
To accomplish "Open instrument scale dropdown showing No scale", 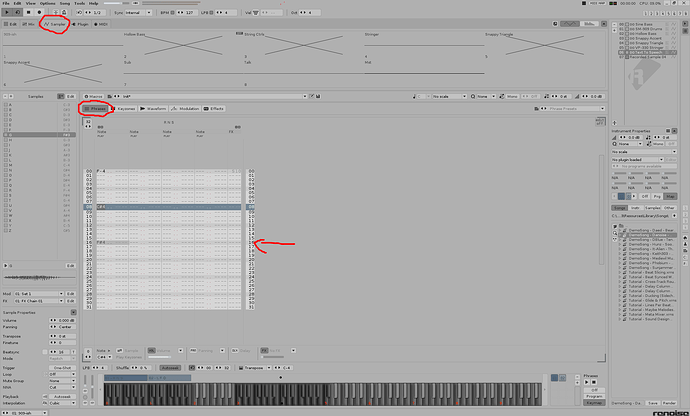I will click(449, 96).
